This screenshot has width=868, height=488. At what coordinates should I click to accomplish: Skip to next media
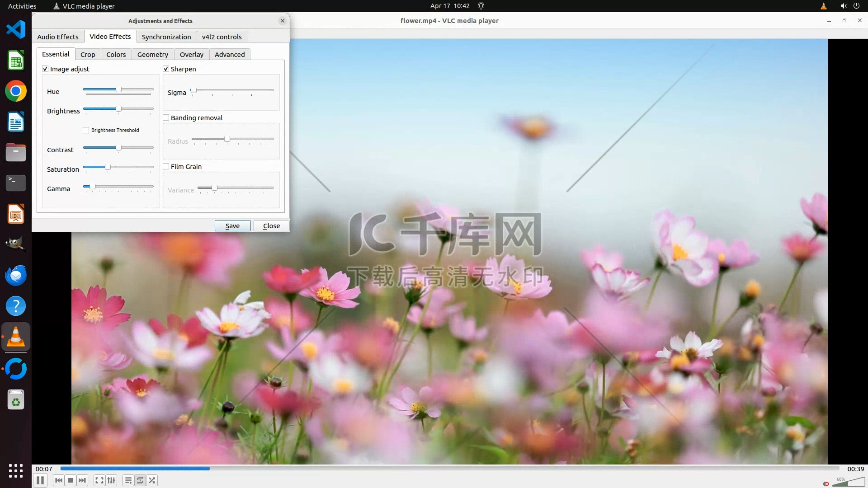(82, 480)
